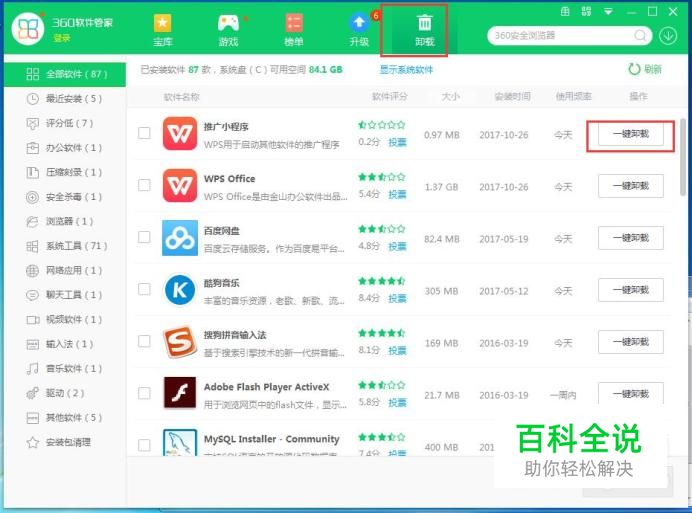692x513 pixels.
Task: Select 全部软件 (87) category
Action: click(65, 74)
